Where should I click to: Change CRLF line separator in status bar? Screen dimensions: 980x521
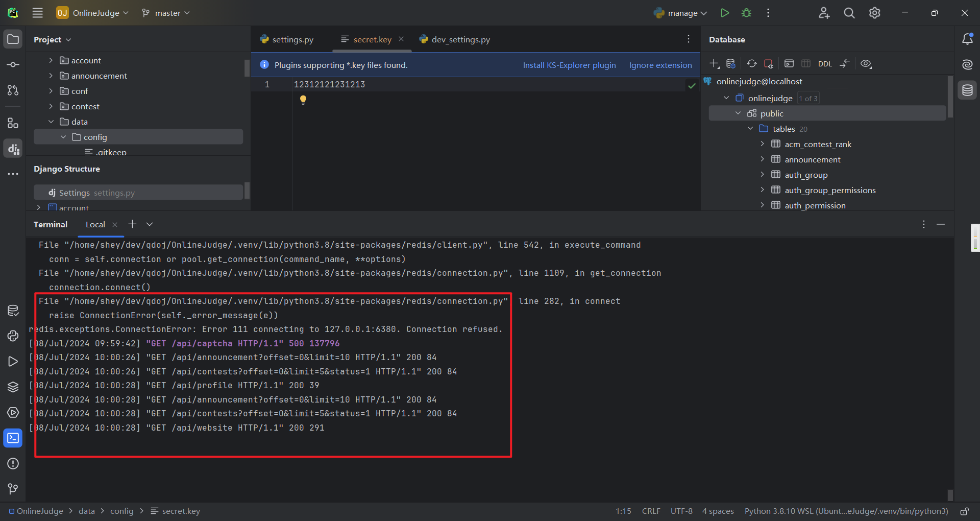click(x=651, y=511)
